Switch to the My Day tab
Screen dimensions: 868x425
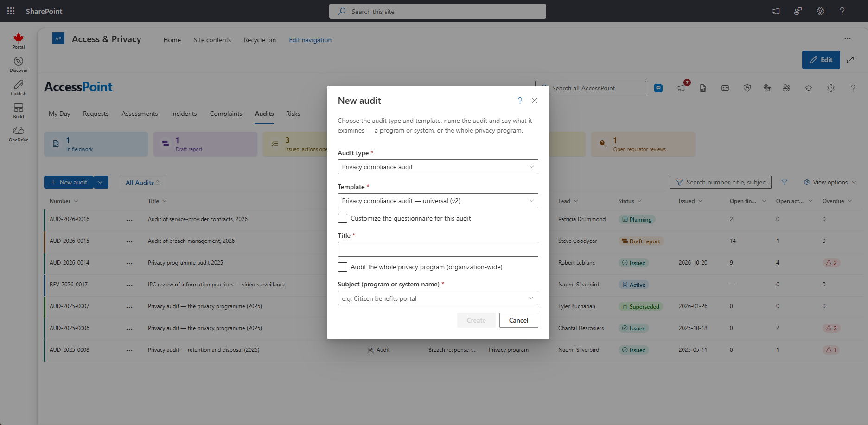pyautogui.click(x=59, y=114)
